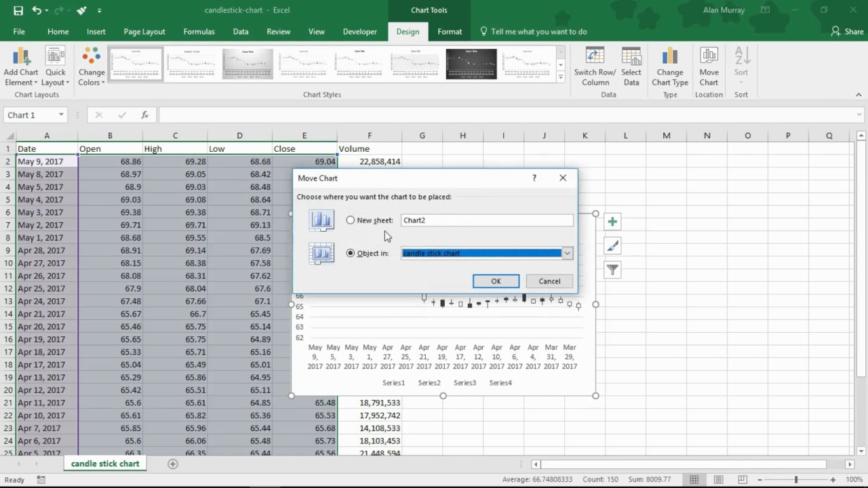
Task: Click the Share button
Action: point(847,31)
